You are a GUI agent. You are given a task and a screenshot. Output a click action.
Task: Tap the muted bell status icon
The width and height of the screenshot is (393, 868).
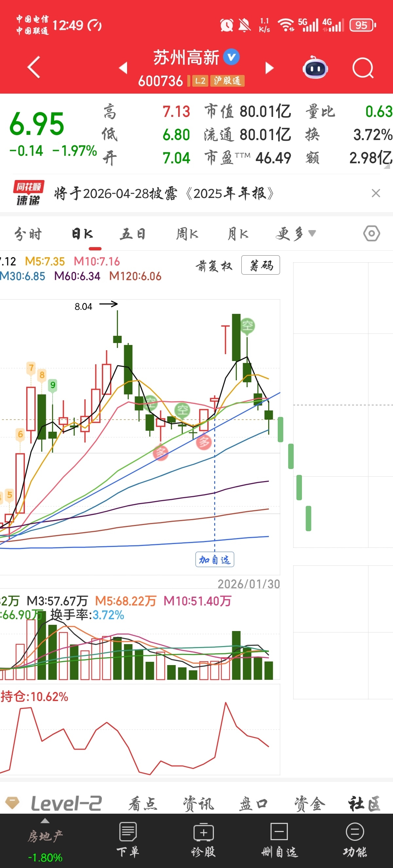pos(244,25)
